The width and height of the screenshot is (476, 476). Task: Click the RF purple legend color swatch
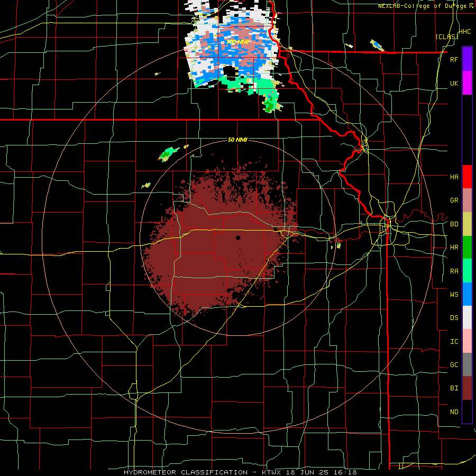[x=467, y=59]
